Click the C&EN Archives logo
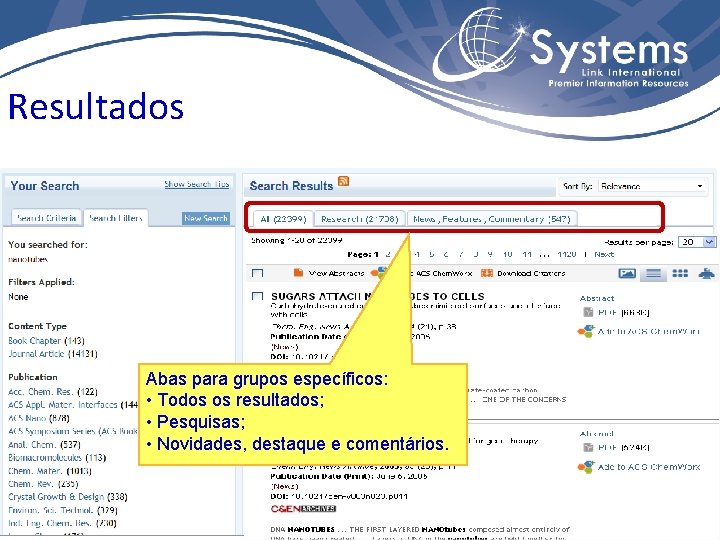Viewport: 720px width, 540px height. coord(304,508)
